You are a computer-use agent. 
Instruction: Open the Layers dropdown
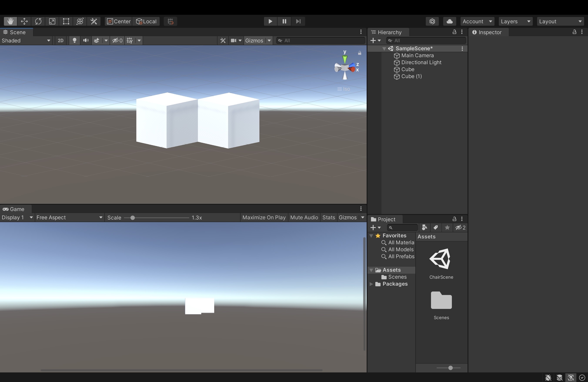click(515, 21)
